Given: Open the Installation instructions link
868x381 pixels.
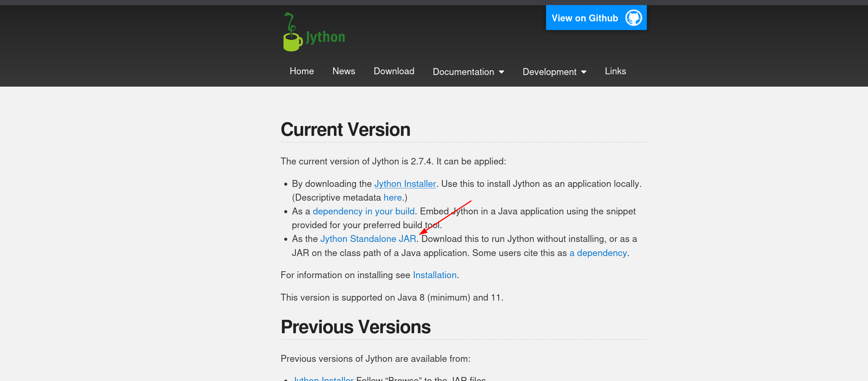Looking at the screenshot, I should coord(435,275).
